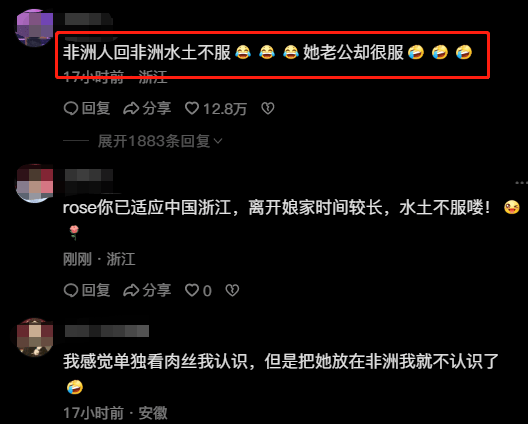Click the chevron beside 展开1883条回复
This screenshot has height=424, width=528.
click(x=218, y=141)
